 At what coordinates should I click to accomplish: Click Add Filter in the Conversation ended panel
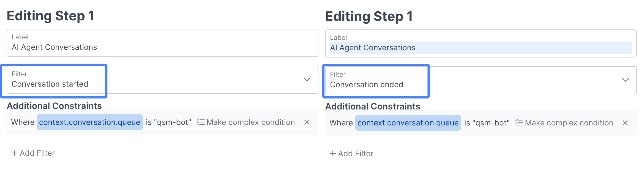pyautogui.click(x=356, y=153)
